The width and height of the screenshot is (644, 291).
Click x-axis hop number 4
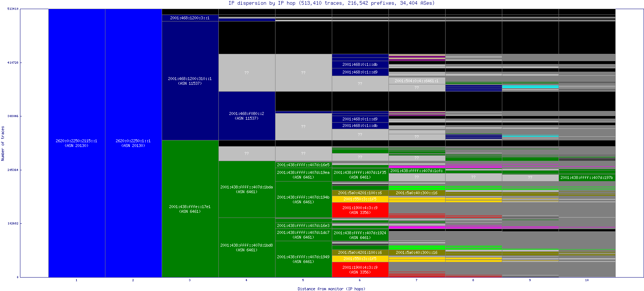[246, 280]
